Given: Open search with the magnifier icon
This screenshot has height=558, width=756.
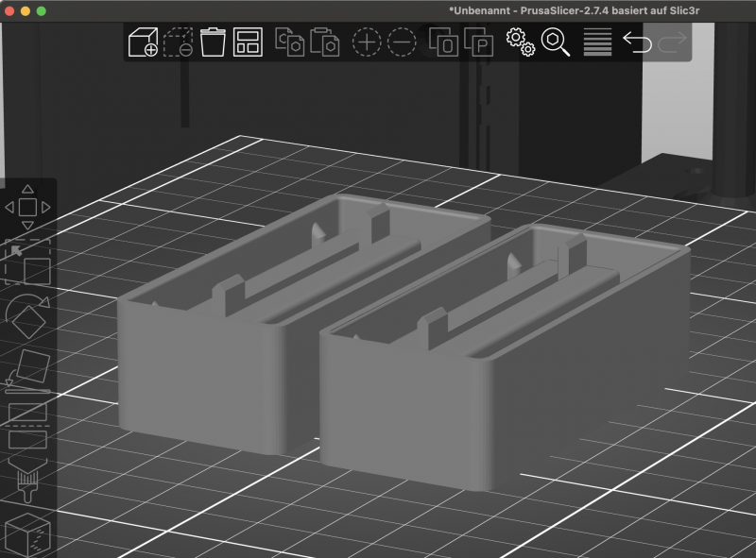Looking at the screenshot, I should (x=555, y=42).
